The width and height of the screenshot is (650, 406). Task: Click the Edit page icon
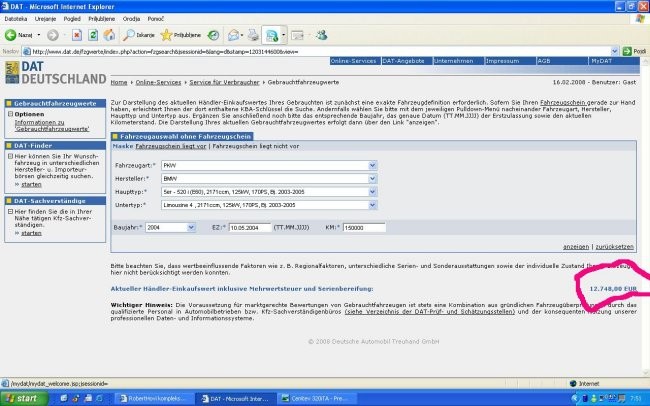click(x=272, y=36)
